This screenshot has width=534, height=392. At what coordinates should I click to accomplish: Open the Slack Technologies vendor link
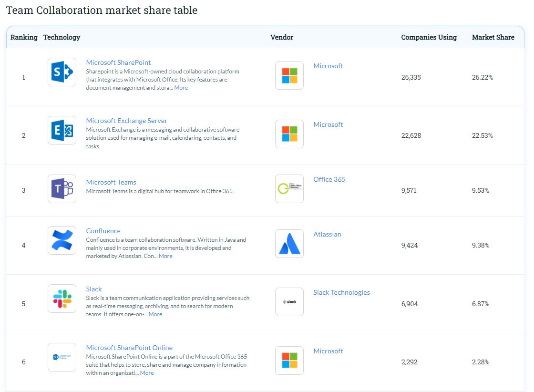pos(341,292)
